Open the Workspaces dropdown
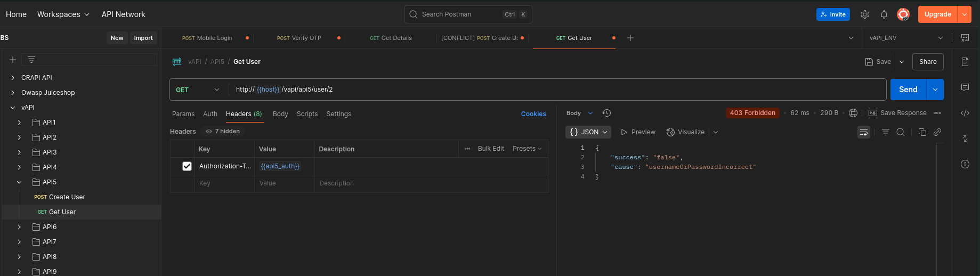This screenshot has height=276, width=980. (x=63, y=14)
